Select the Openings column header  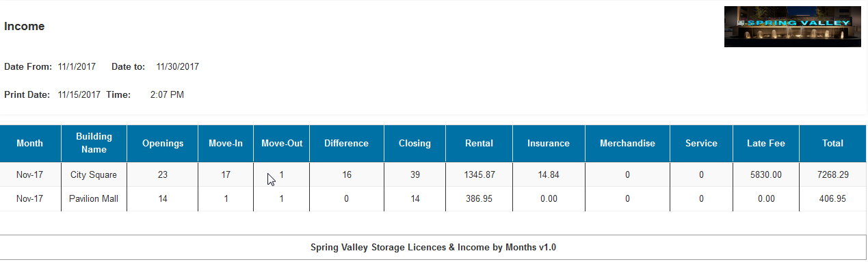pos(163,144)
